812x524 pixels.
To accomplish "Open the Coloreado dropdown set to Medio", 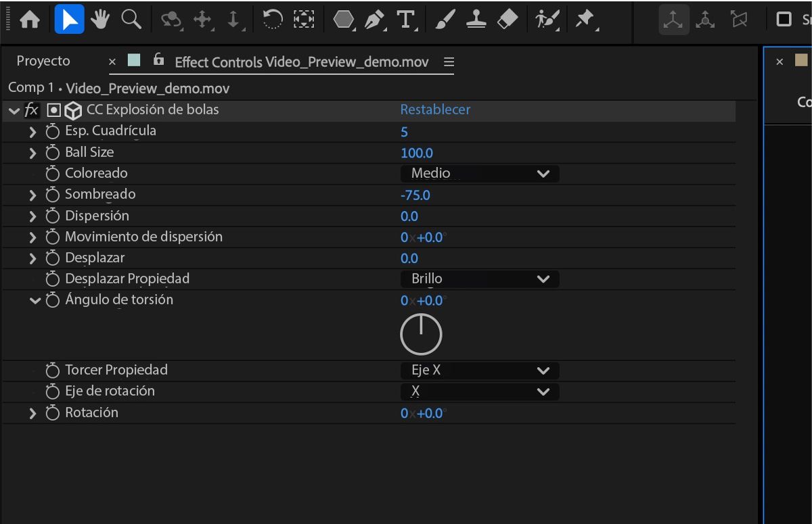I will (x=479, y=173).
